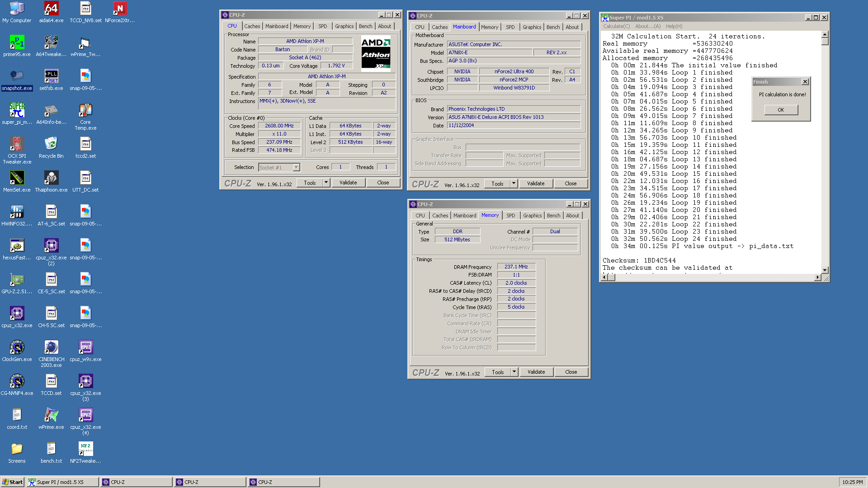Open Help(H) menu in Super PI
The height and width of the screenshot is (488, 868).
point(674,26)
